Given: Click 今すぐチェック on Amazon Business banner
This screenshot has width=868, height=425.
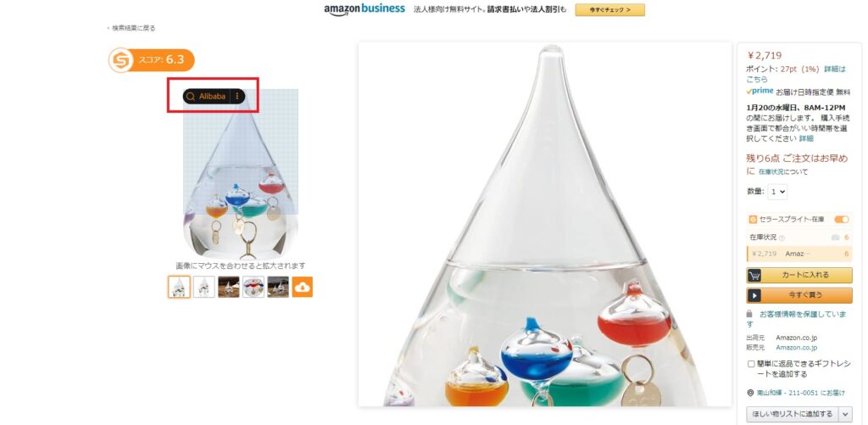Looking at the screenshot, I should (x=610, y=10).
